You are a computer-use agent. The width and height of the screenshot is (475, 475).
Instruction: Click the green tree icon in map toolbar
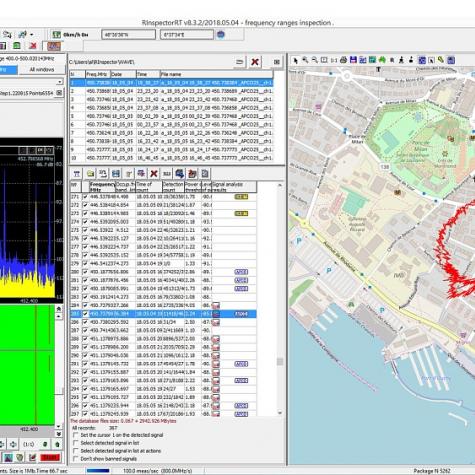click(x=382, y=60)
